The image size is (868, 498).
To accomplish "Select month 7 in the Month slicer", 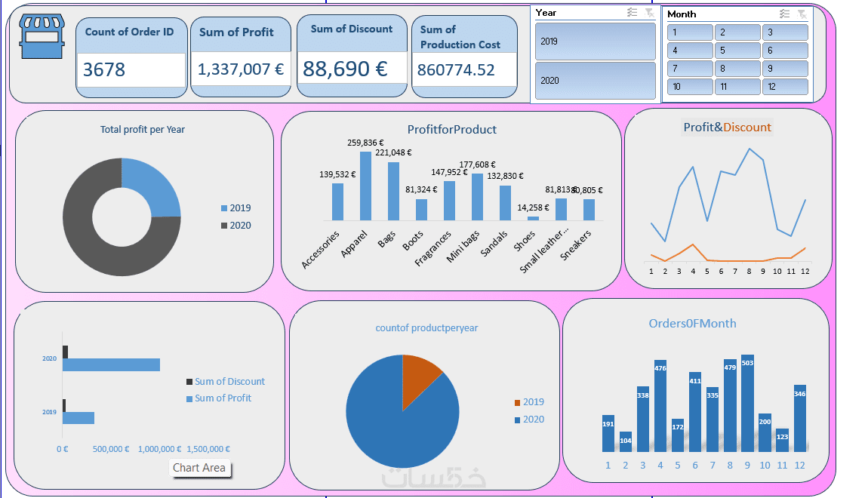I will (x=690, y=69).
